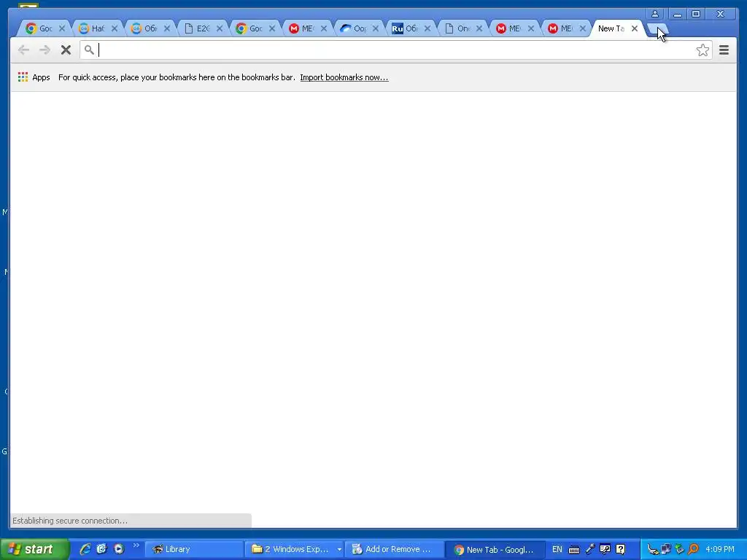Switch to the Google tab beside the Наб tab
The image size is (747, 560).
point(45,28)
